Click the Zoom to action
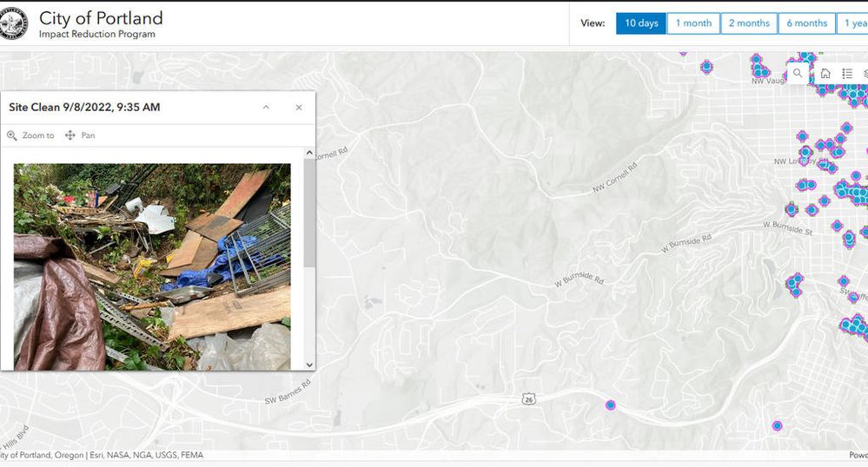The width and height of the screenshot is (868, 467). click(30, 135)
